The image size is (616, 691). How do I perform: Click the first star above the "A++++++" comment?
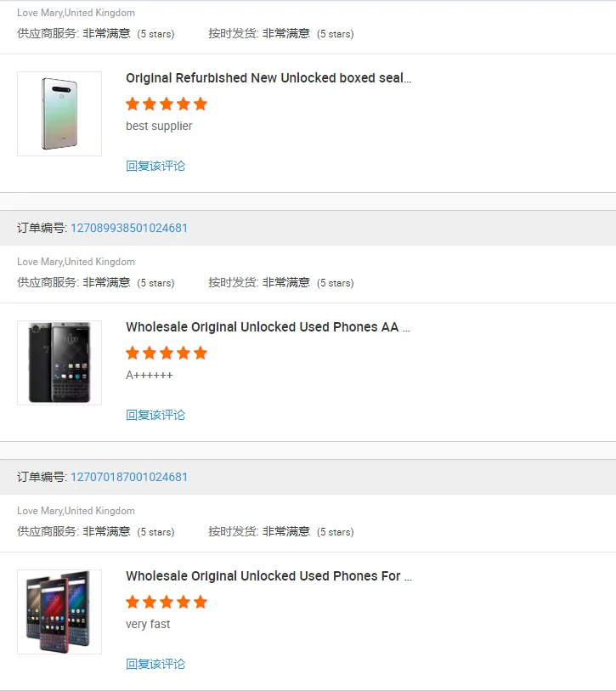coord(133,354)
